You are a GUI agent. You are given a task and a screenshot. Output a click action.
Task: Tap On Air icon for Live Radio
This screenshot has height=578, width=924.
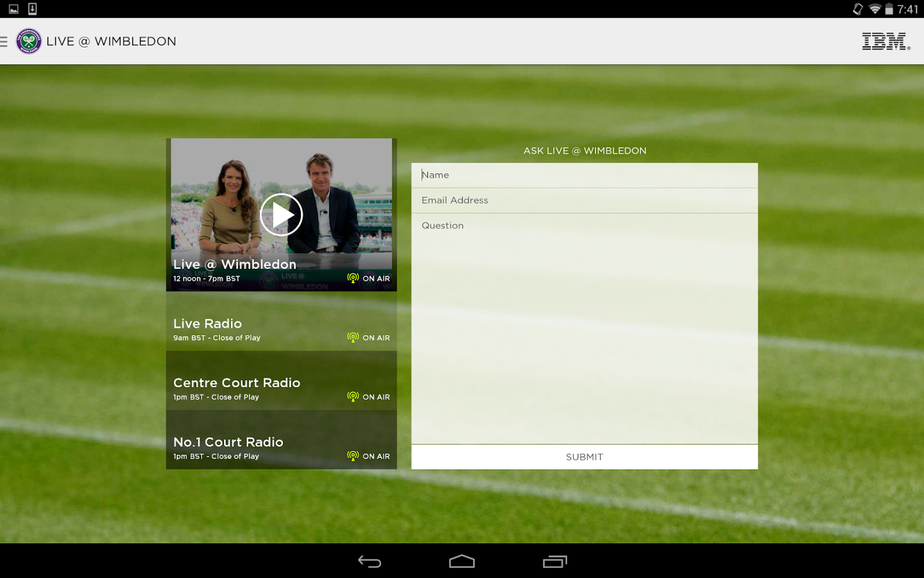[353, 337]
